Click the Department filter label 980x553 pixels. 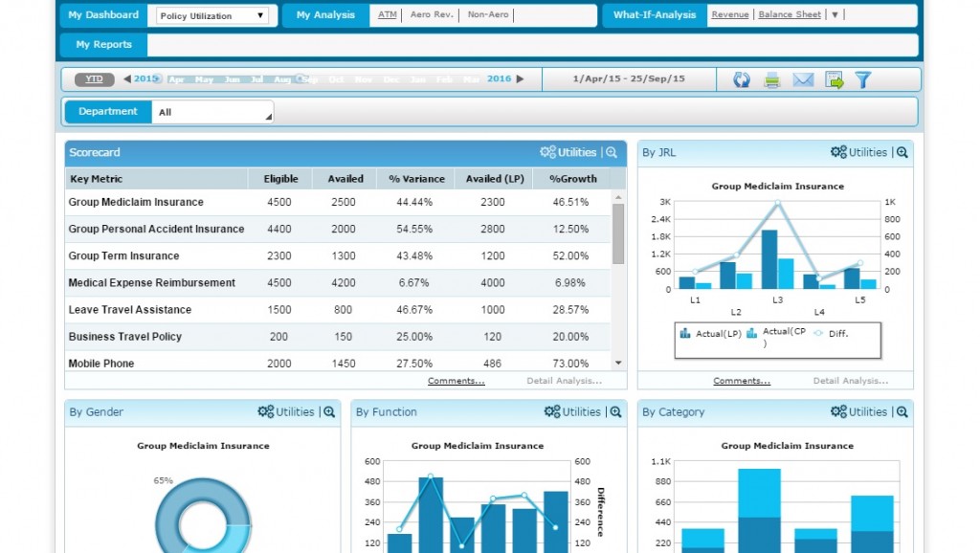click(108, 112)
